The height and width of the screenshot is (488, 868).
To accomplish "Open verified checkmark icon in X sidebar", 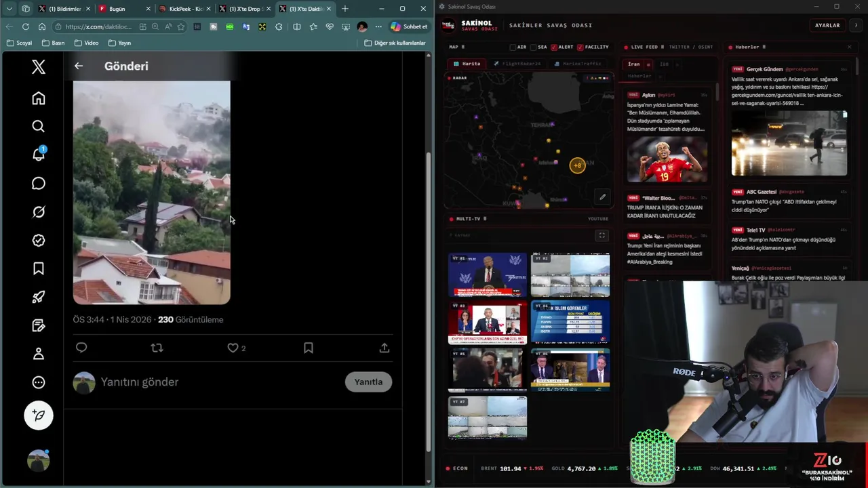I will tap(39, 241).
